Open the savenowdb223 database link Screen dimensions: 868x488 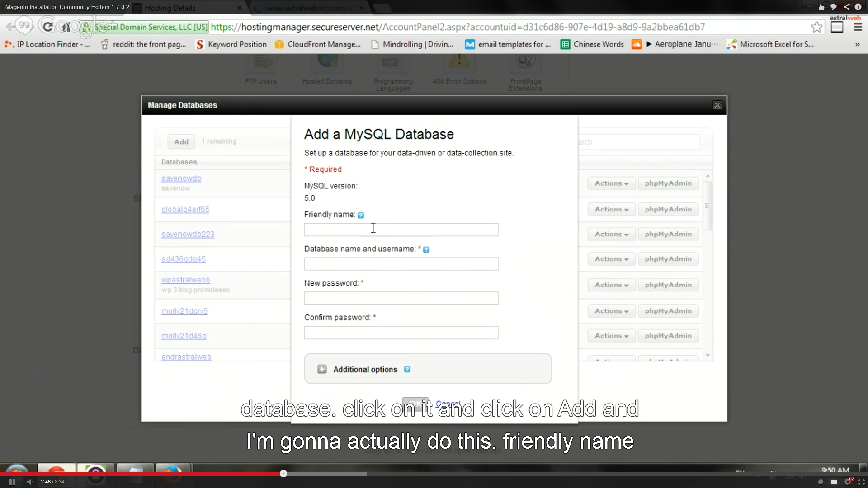[x=188, y=234]
